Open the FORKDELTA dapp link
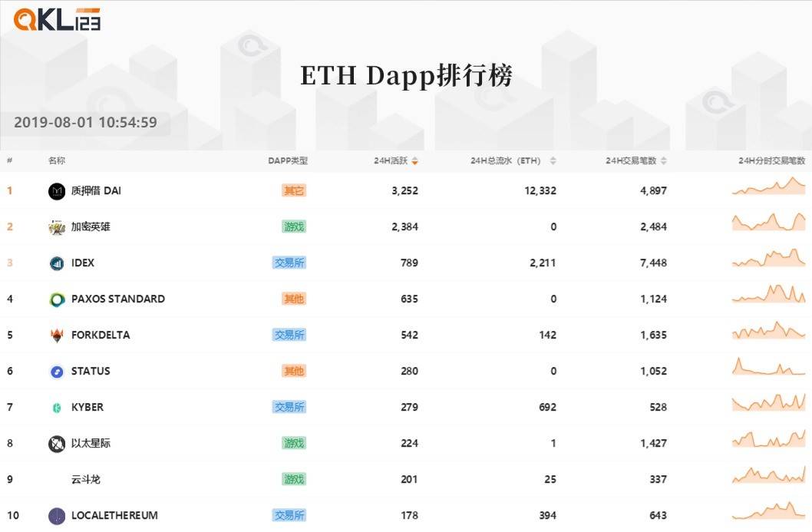The image size is (812, 532). (101, 335)
